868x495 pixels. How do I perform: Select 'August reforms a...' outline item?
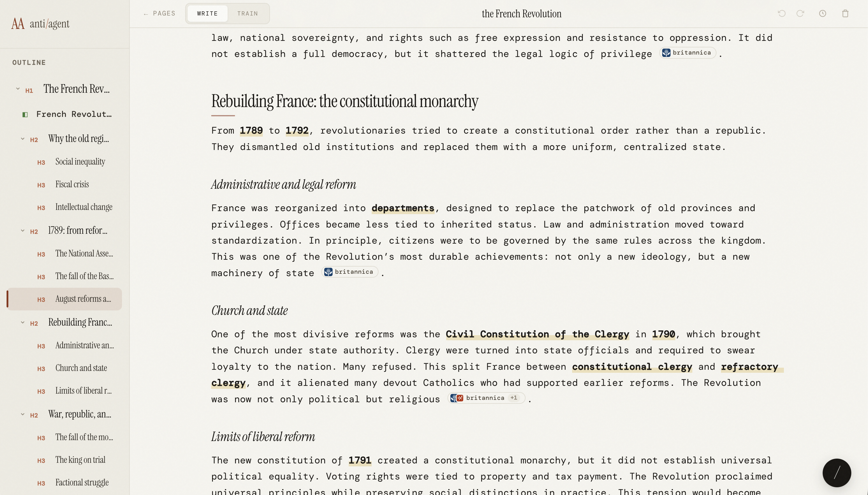pyautogui.click(x=65, y=299)
